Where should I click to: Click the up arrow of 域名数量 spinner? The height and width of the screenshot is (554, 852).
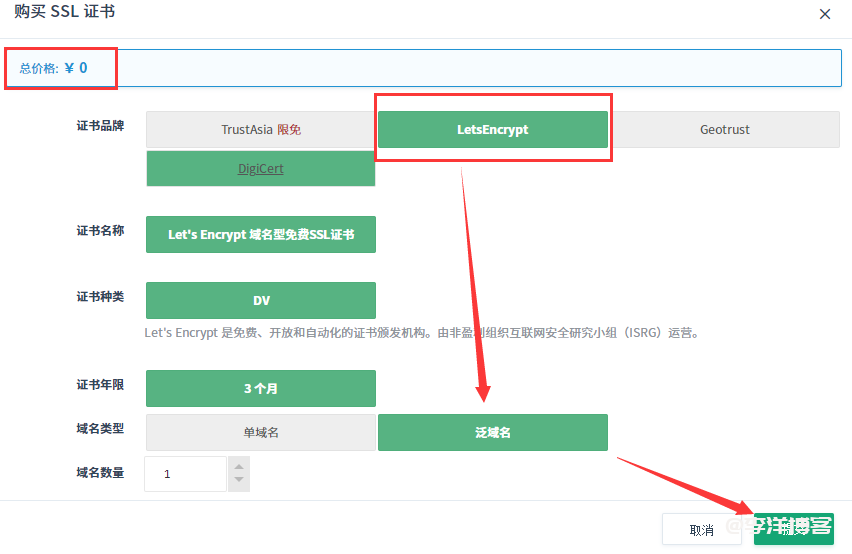pyautogui.click(x=238, y=466)
